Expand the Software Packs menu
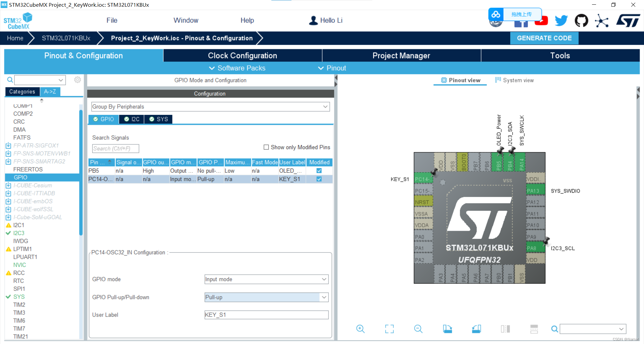 pos(237,68)
